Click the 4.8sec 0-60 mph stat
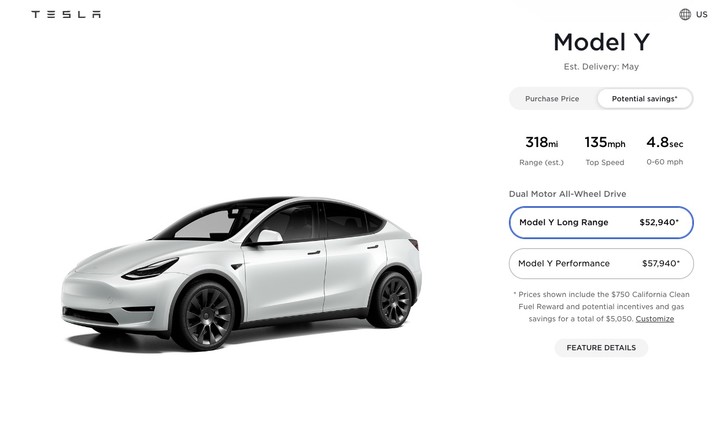720x429 pixels. click(x=664, y=151)
